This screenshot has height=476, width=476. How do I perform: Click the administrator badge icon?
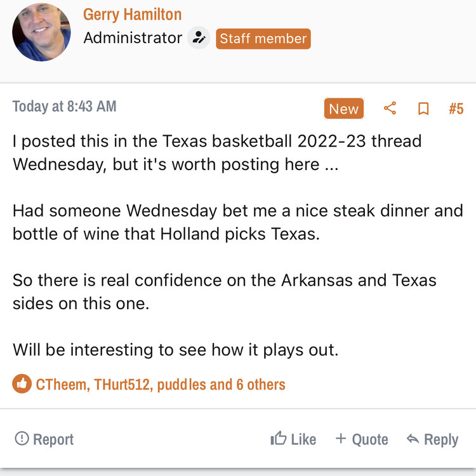point(199,38)
